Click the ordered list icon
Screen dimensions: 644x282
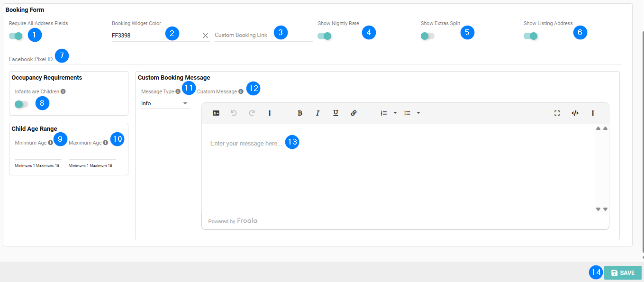click(x=384, y=113)
